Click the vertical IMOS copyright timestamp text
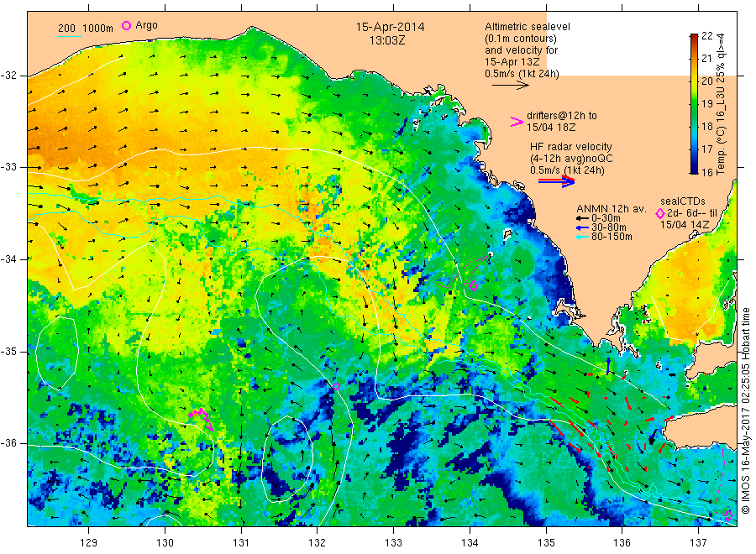Screen dimensions: 756x554 (x=746, y=410)
